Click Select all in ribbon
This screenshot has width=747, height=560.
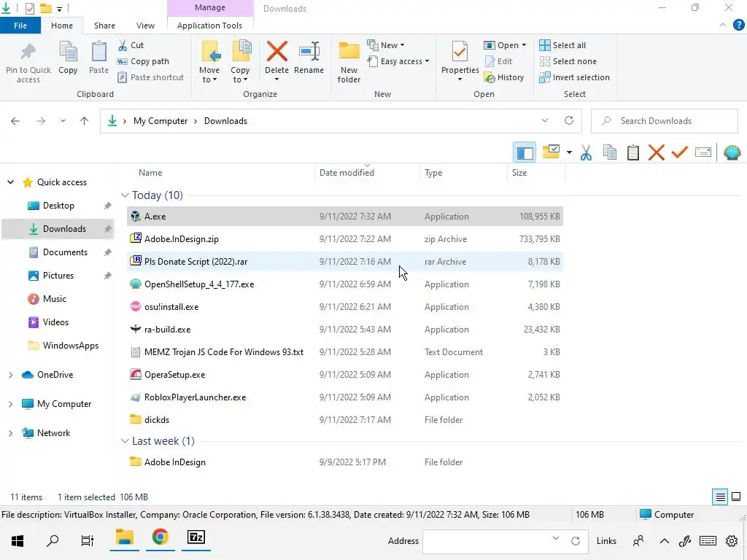click(x=562, y=45)
